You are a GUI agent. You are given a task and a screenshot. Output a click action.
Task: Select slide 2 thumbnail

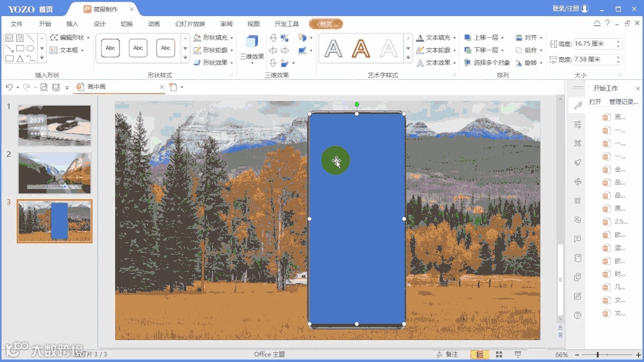click(x=54, y=173)
